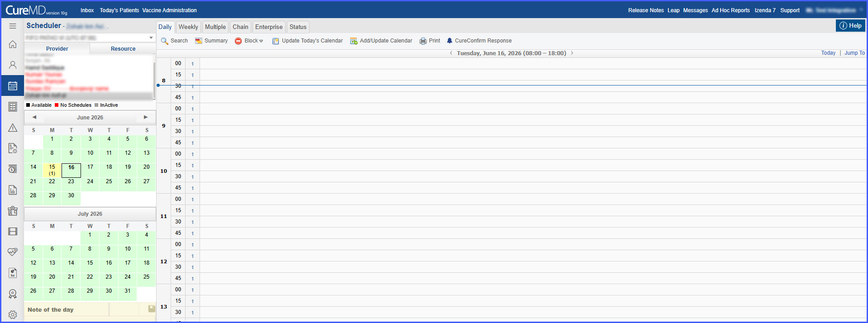This screenshot has width=868, height=323.
Task: Open the warning triangle alerts icon
Action: pos(13,128)
